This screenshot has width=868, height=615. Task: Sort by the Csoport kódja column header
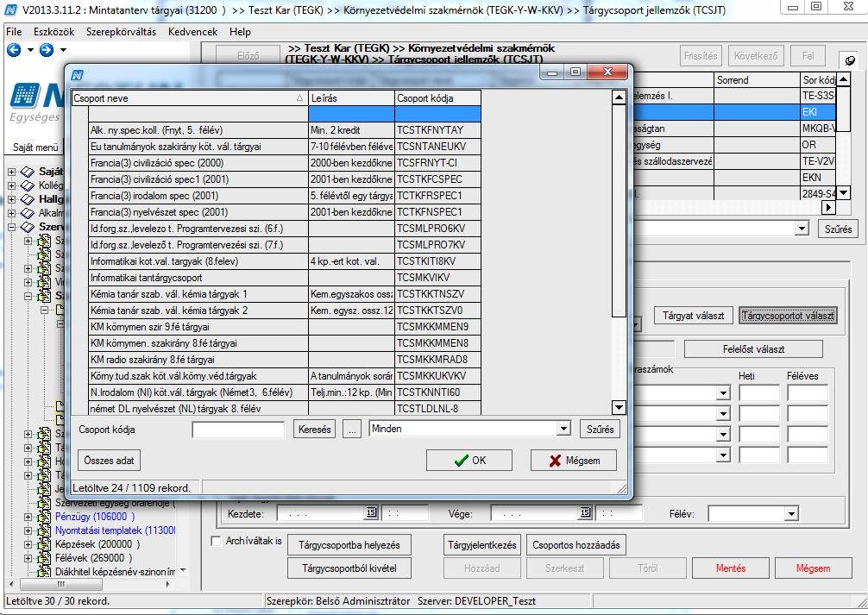click(x=437, y=98)
